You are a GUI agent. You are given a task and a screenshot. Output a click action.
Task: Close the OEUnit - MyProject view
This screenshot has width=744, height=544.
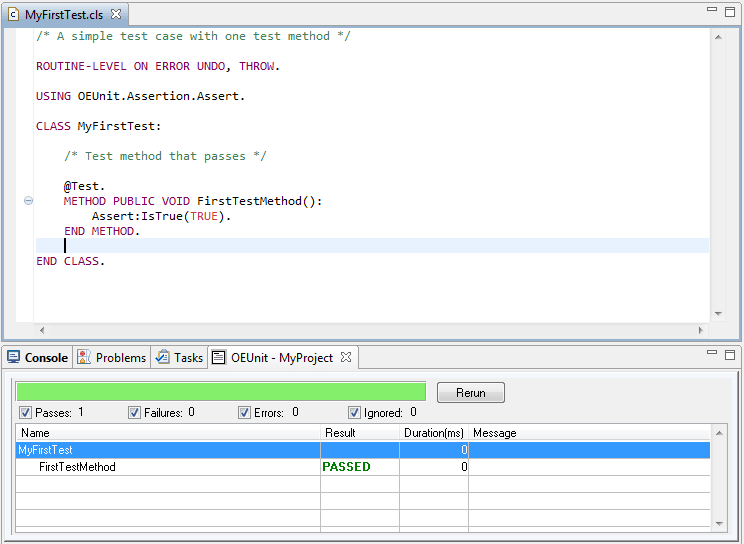346,357
